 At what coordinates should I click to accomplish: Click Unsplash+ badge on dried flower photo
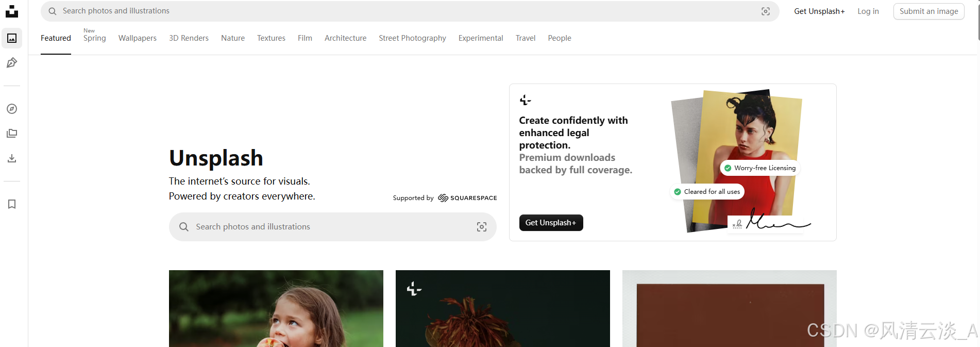click(x=414, y=289)
